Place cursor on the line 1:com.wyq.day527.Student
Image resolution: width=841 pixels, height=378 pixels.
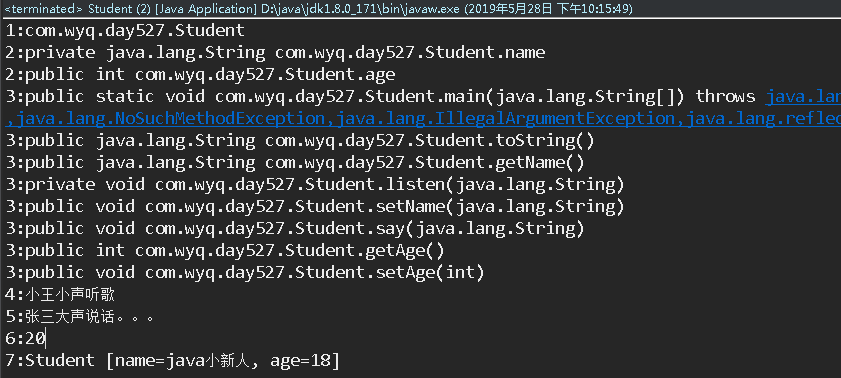tap(125, 31)
